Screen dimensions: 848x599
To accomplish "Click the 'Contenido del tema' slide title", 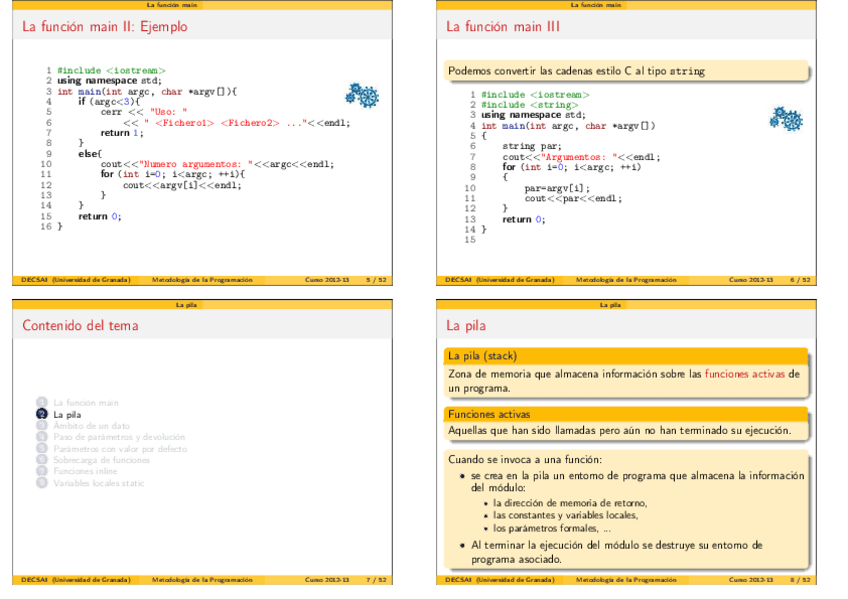I will 80,325.
